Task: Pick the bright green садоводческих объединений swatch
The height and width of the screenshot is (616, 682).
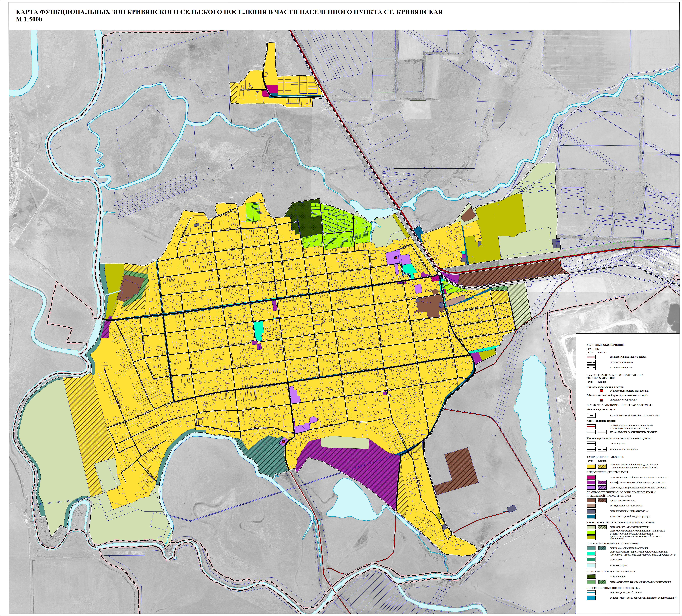Action: (591, 532)
